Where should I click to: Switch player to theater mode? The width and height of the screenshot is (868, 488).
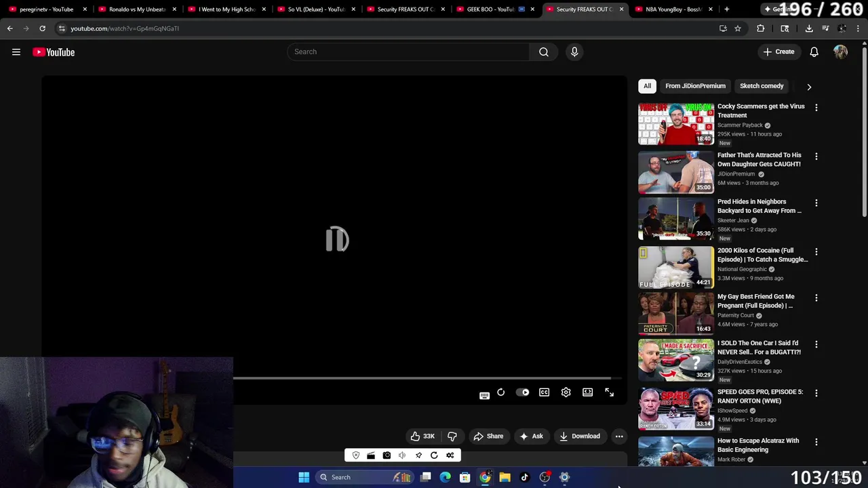pyautogui.click(x=587, y=392)
